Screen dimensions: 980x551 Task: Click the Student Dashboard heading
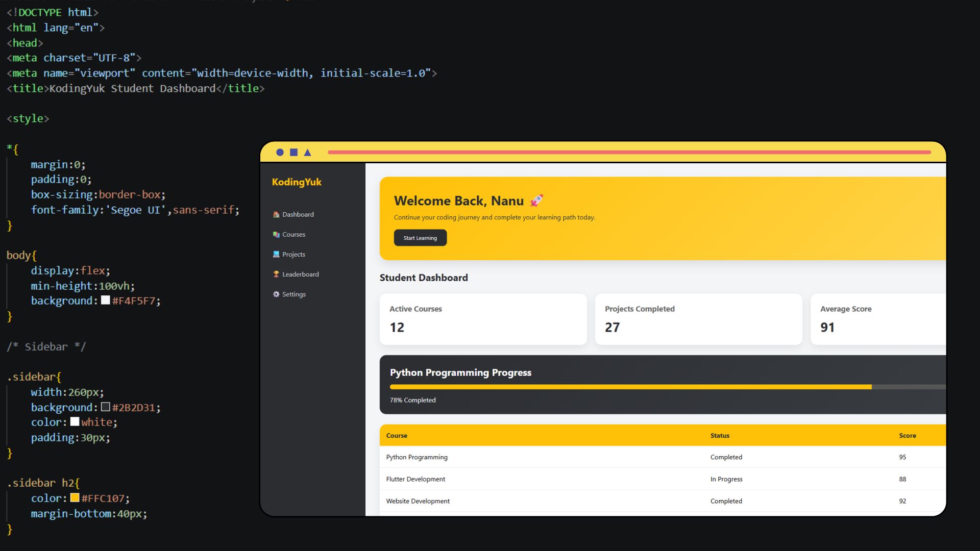424,278
